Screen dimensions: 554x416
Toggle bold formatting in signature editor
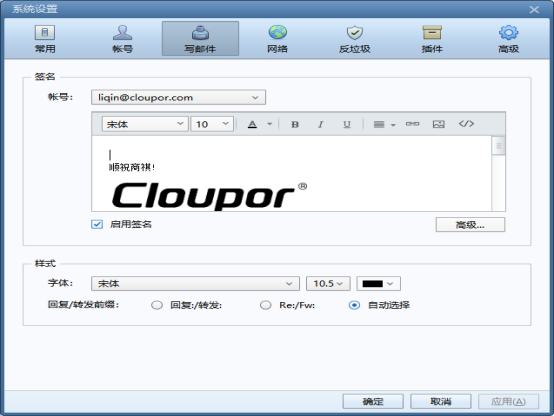click(295, 124)
